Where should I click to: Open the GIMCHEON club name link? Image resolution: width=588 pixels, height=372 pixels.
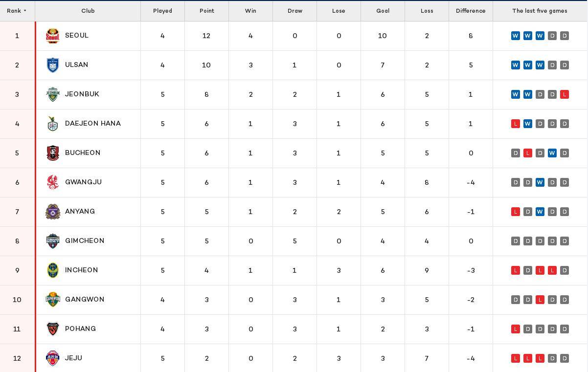point(85,241)
